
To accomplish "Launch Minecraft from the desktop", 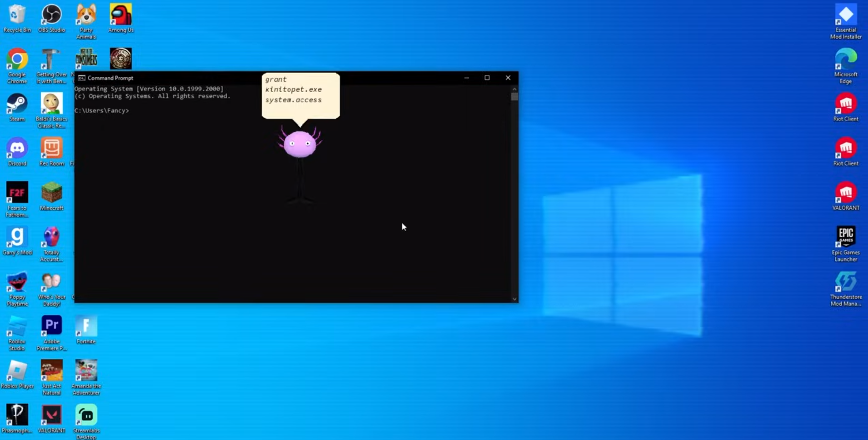I will tap(51, 196).
